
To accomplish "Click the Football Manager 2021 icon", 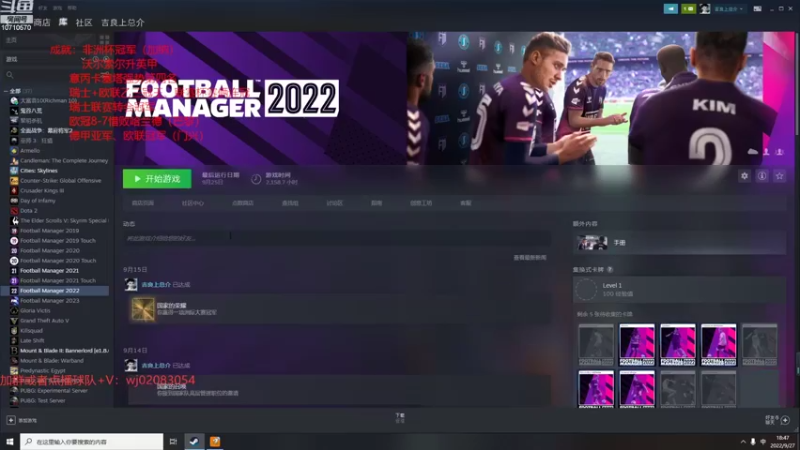I will pyautogui.click(x=14, y=270).
